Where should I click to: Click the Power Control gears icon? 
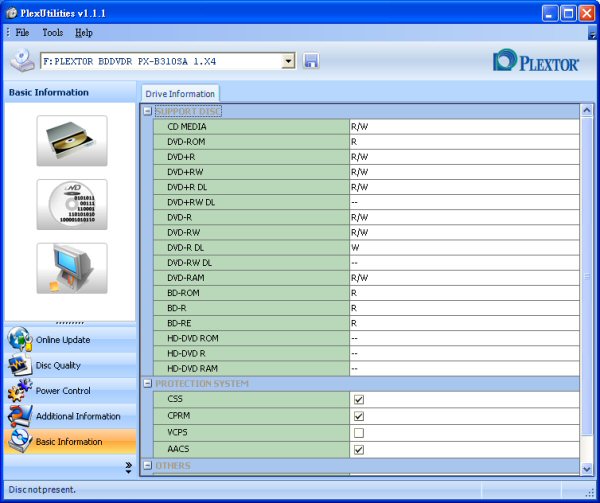[x=19, y=390]
